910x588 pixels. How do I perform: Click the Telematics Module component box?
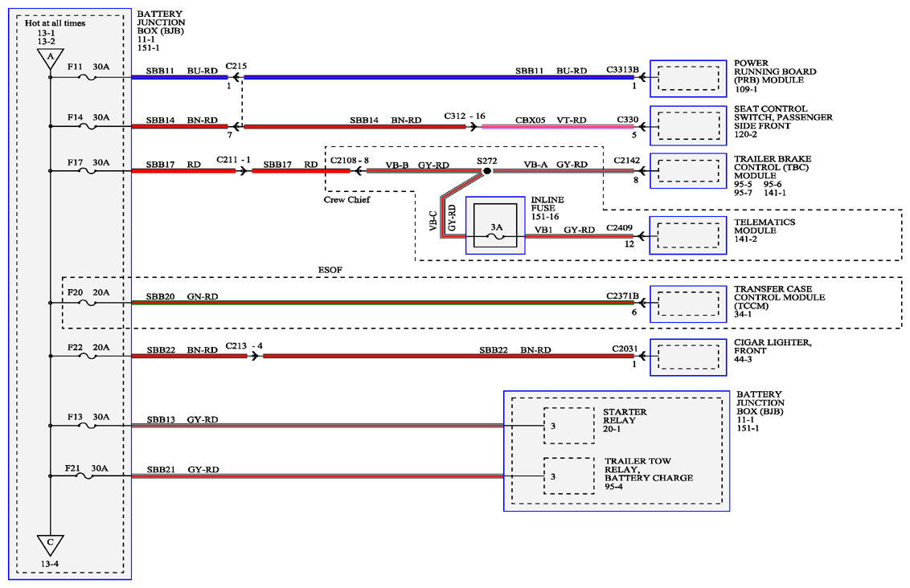tap(688, 235)
